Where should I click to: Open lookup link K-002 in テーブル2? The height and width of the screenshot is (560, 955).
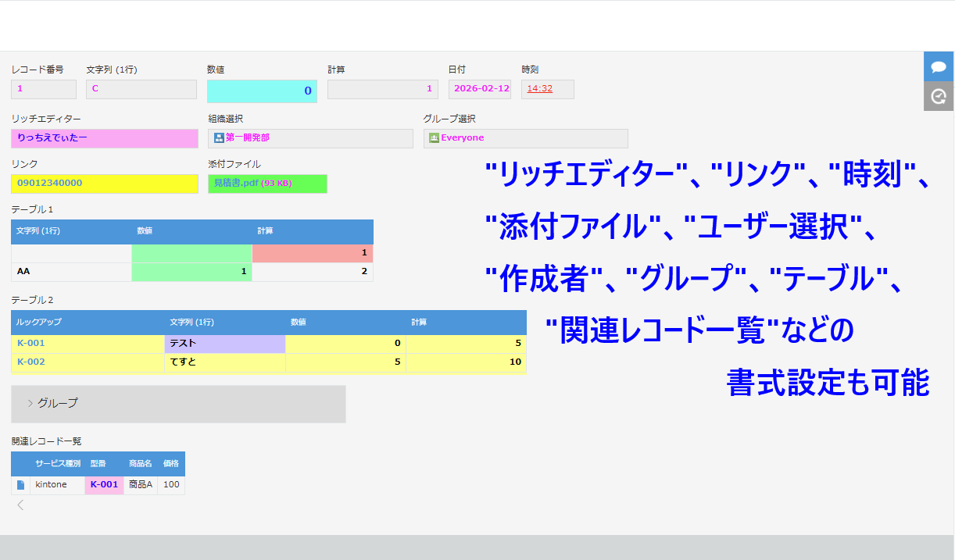31,362
